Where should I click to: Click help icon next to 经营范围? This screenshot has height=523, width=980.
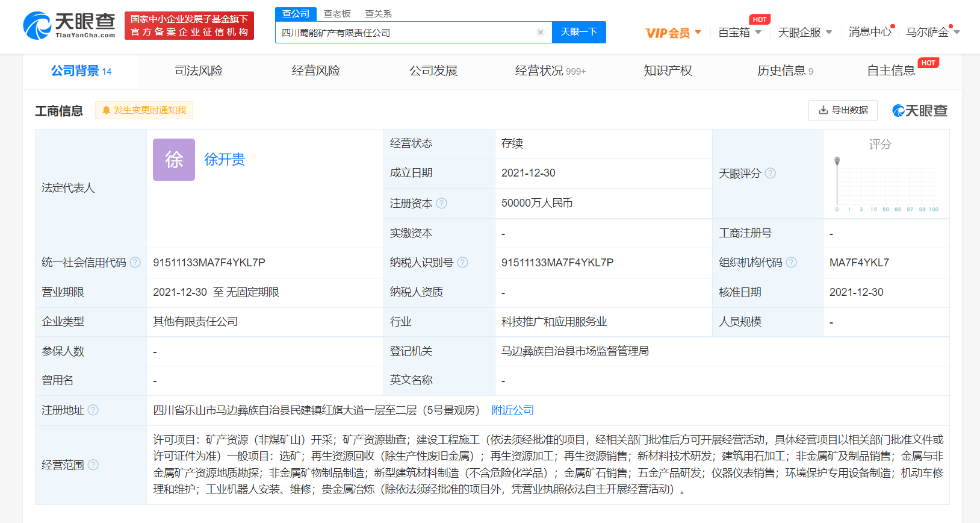click(x=93, y=465)
